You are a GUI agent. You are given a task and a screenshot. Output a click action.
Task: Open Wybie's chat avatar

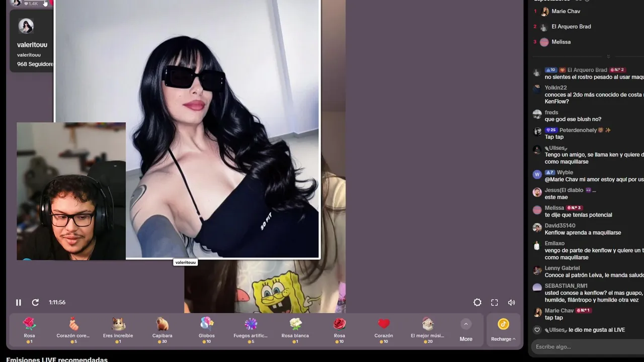tap(537, 175)
